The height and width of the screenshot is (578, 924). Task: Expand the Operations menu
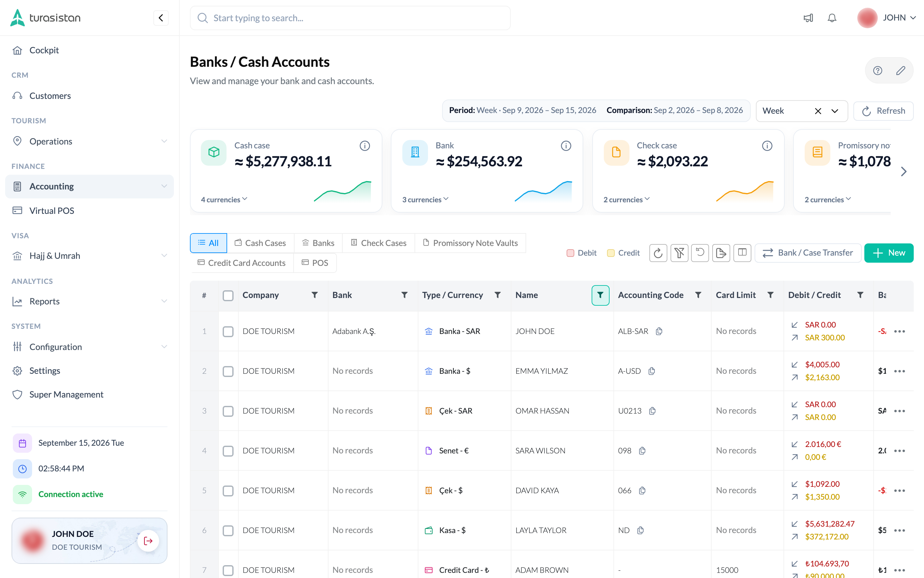pos(89,141)
